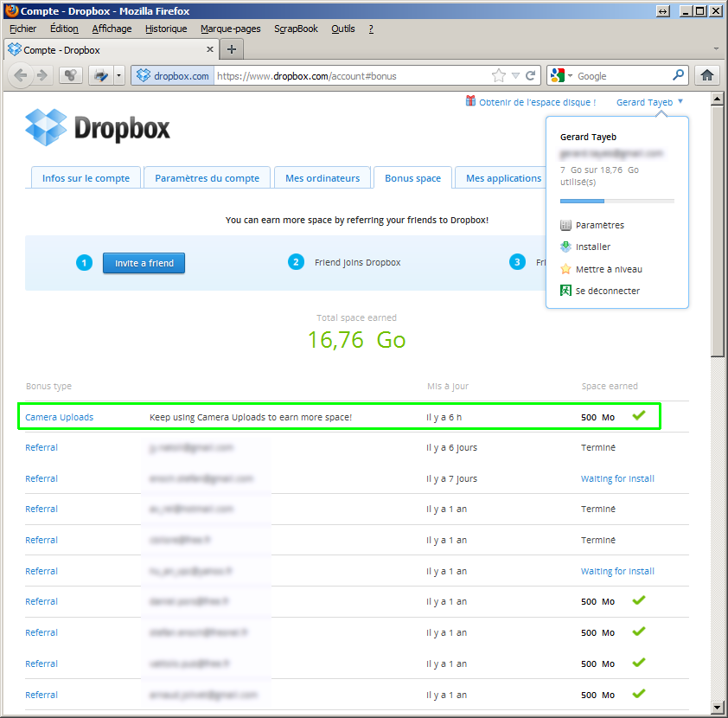Click the green checkmark in Camera Uploads row

[x=639, y=415]
